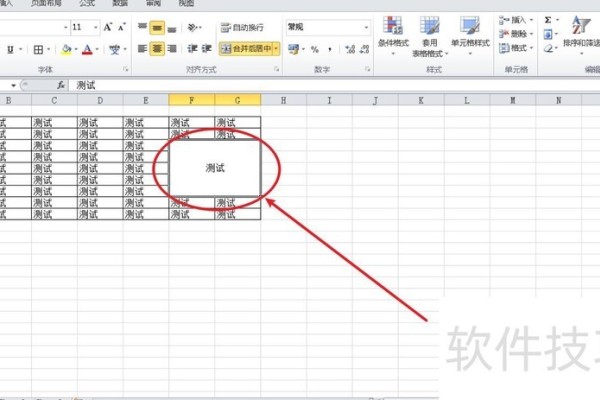Click the fx insert function button

click(x=61, y=85)
